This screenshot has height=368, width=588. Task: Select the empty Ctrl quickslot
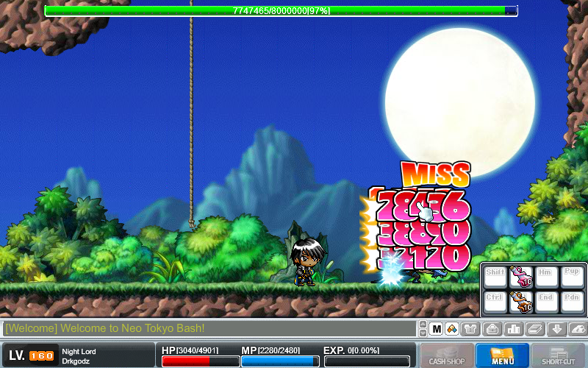click(x=495, y=302)
